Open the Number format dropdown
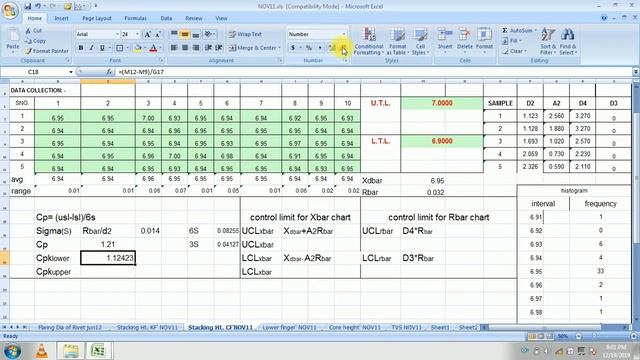 [x=344, y=34]
